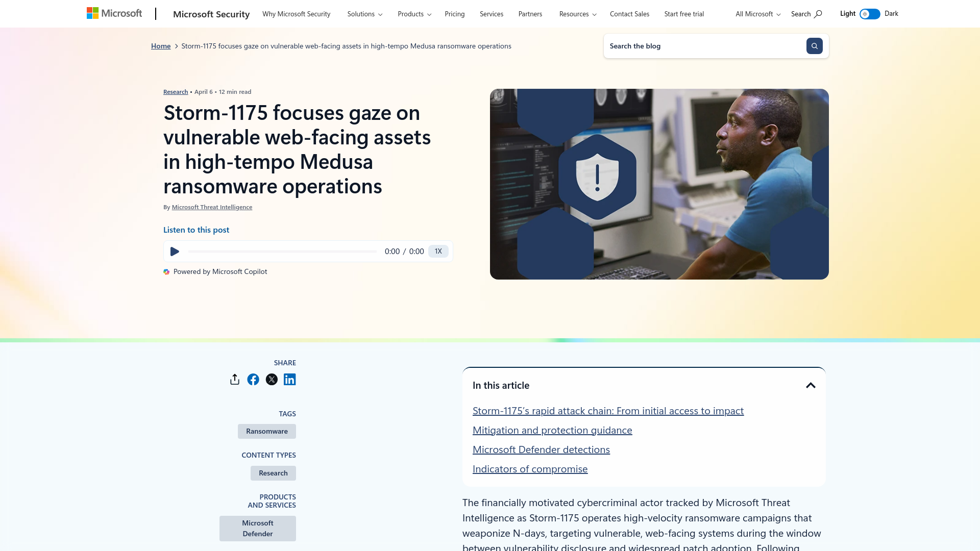Share the post on LinkedIn
This screenshot has width=980, height=551.
pos(289,379)
